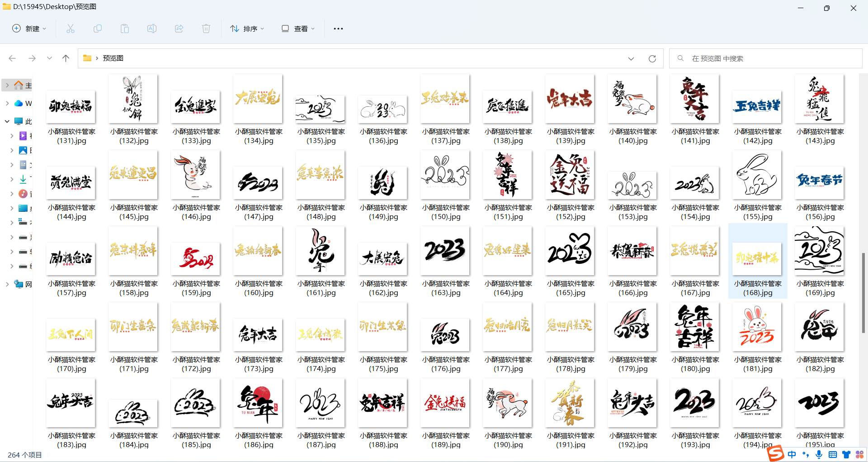868x462 pixels.
Task: Select the Rename icon in the toolbar
Action: point(152,28)
